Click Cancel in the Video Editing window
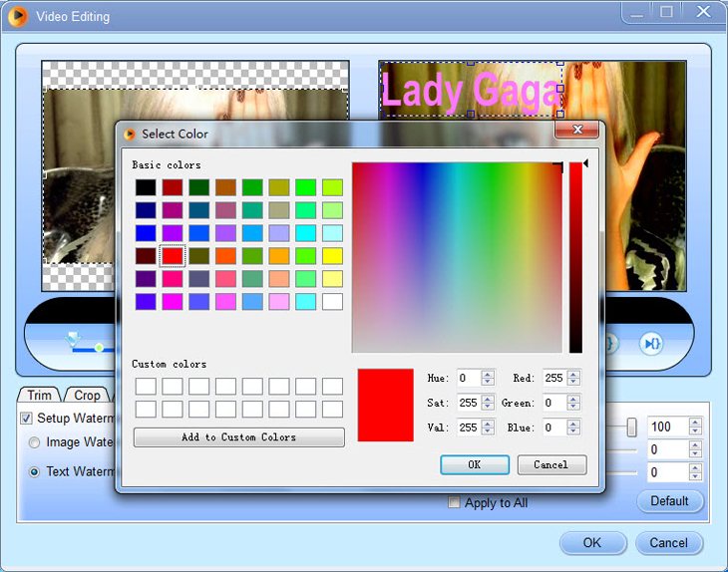Screen dimensions: 728x572 (668, 543)
